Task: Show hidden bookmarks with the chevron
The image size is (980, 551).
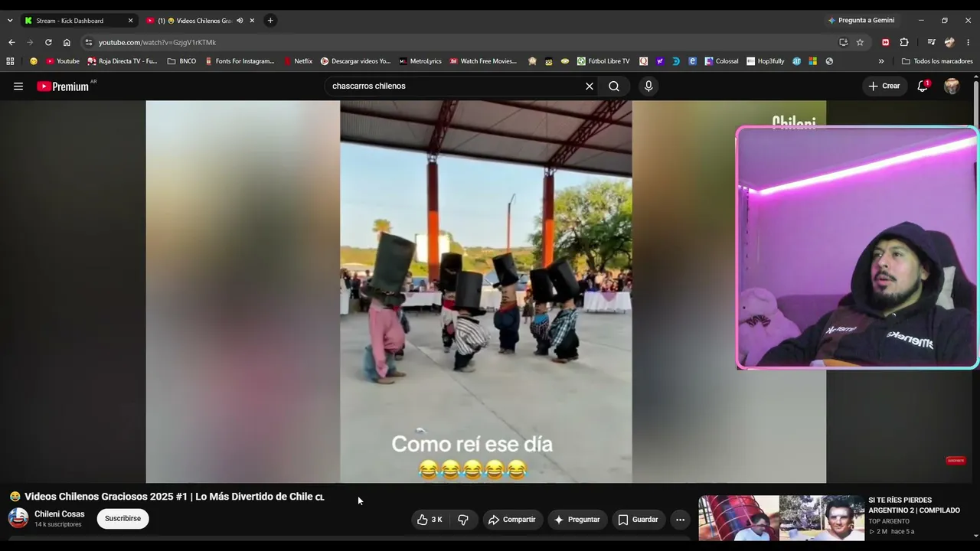Action: click(x=881, y=61)
